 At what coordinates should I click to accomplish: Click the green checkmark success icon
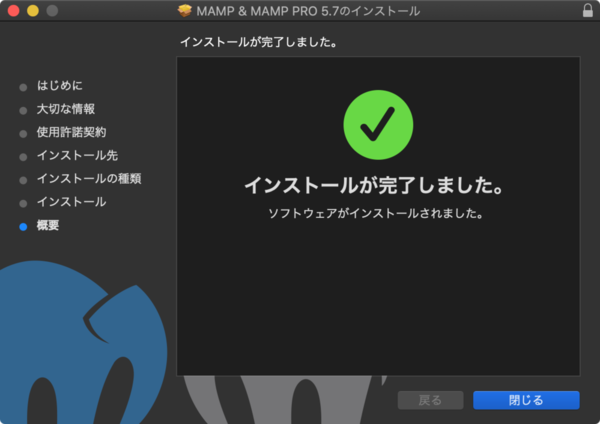(378, 125)
